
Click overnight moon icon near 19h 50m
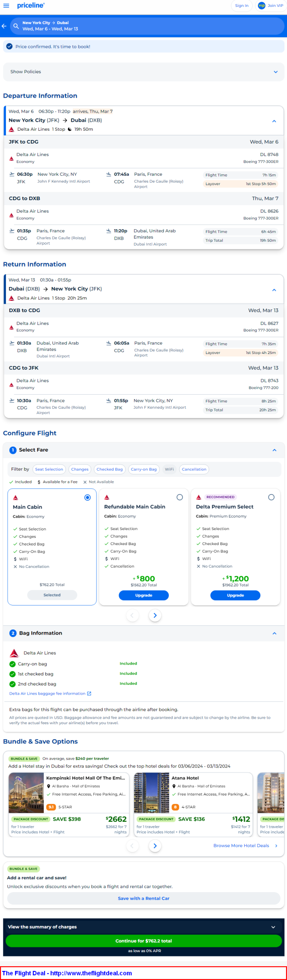tap(69, 129)
